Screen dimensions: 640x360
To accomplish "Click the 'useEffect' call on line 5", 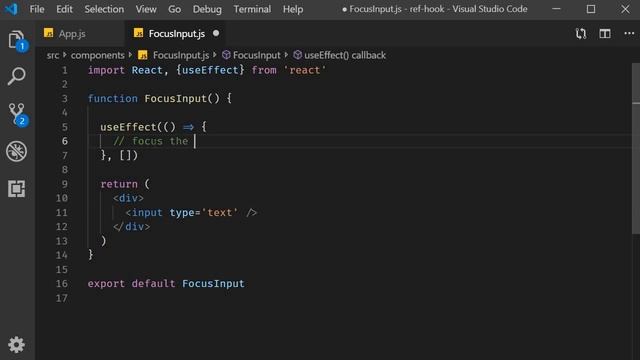I will 128,127.
